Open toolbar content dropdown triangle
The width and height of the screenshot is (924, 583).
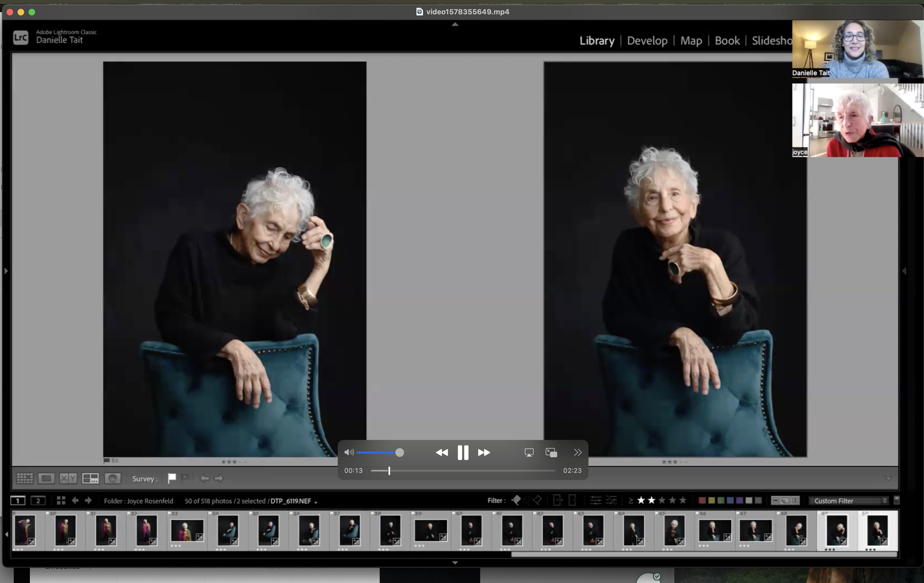[888, 478]
